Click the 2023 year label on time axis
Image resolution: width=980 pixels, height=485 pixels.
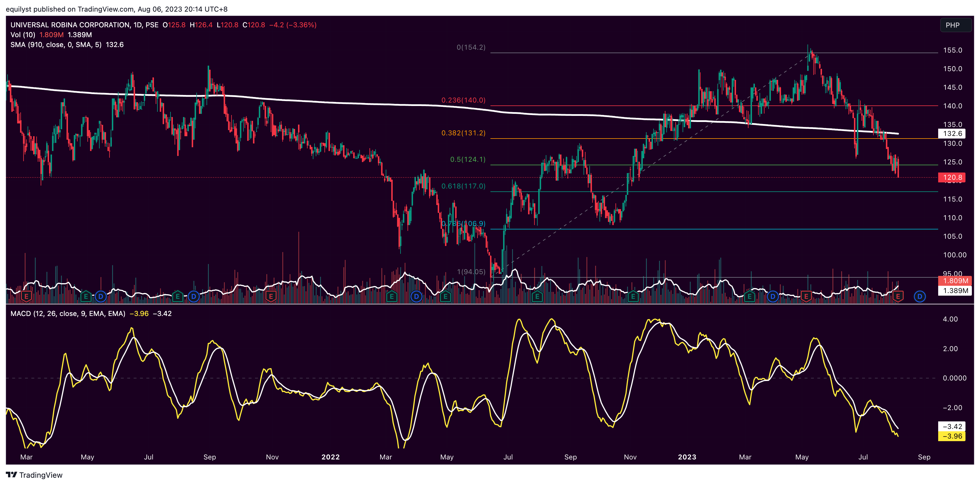pos(687,457)
